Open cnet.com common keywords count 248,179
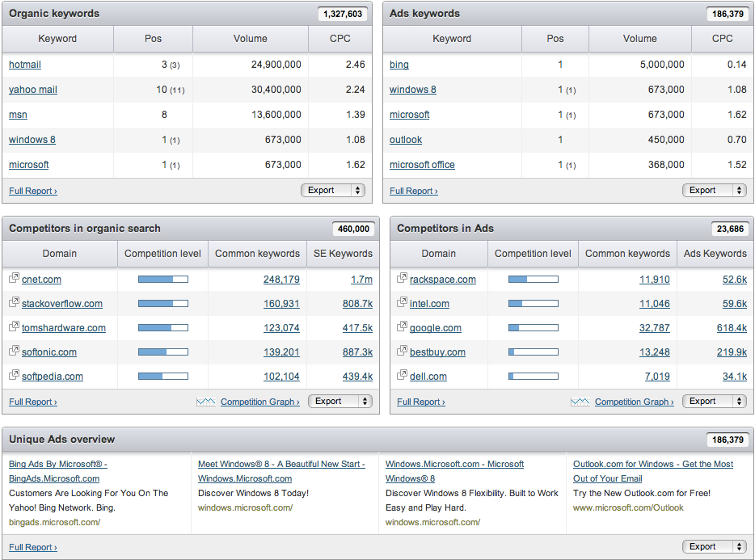Viewport: 755px width, 560px height. [281, 280]
